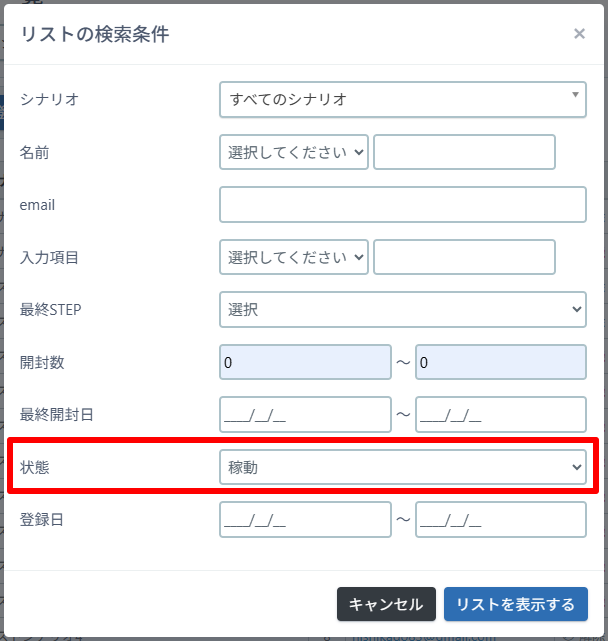Click the 状態 row label

pos(35,467)
